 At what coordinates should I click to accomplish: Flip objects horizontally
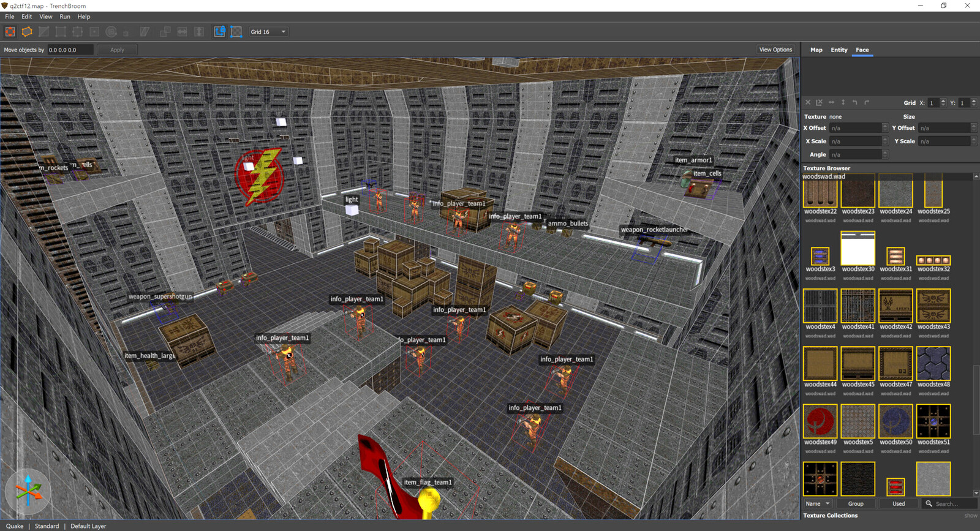coord(182,32)
